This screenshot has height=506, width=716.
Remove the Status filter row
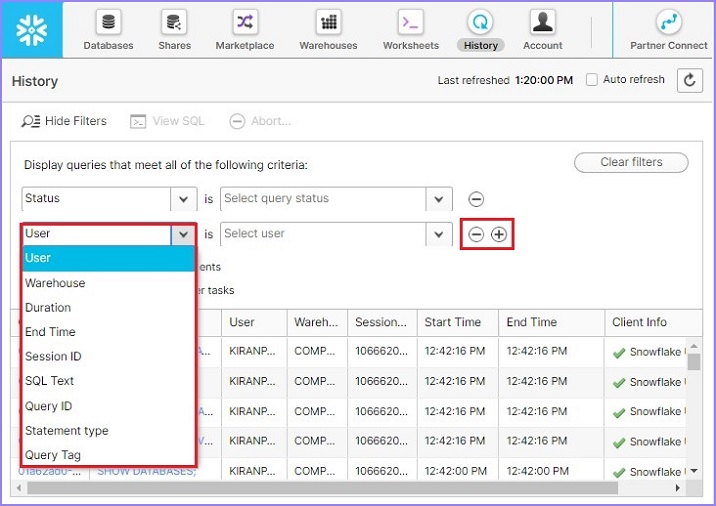click(x=476, y=199)
